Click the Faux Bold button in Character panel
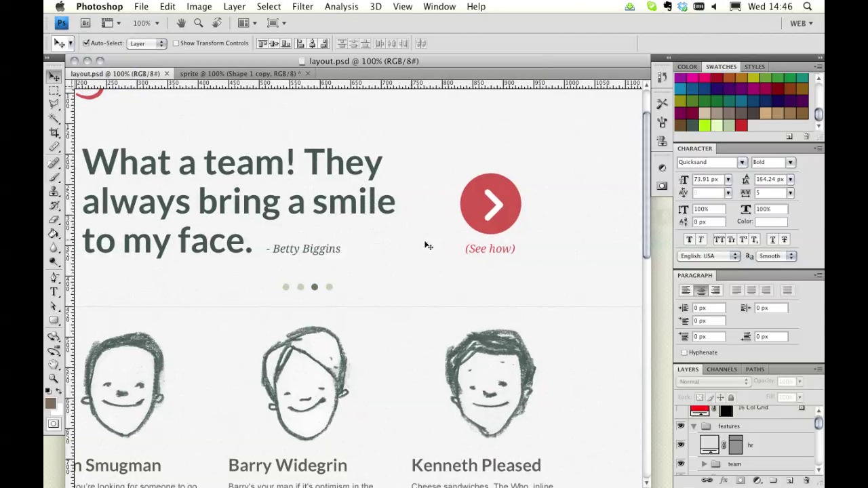 [690, 240]
